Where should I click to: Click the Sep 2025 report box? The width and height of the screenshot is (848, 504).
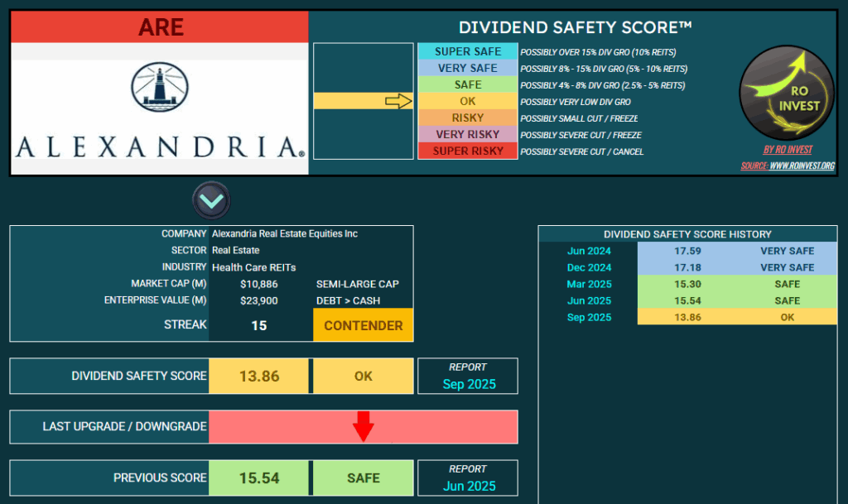click(467, 376)
